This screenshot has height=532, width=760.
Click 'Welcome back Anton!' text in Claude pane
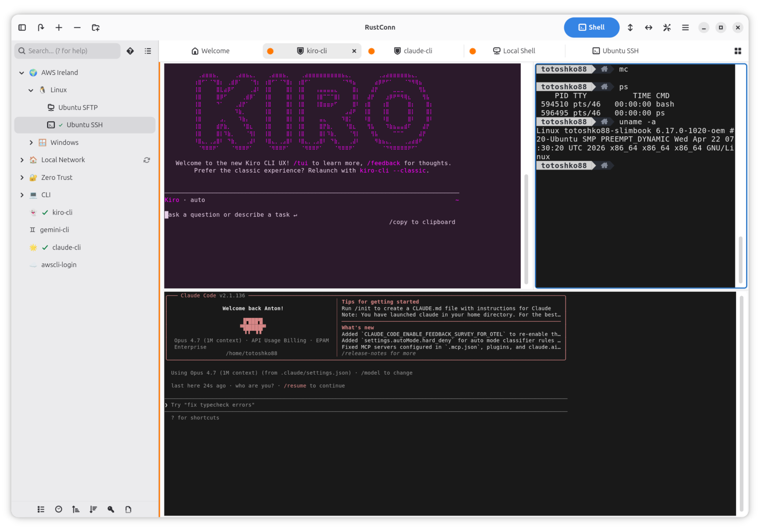pos(253,309)
